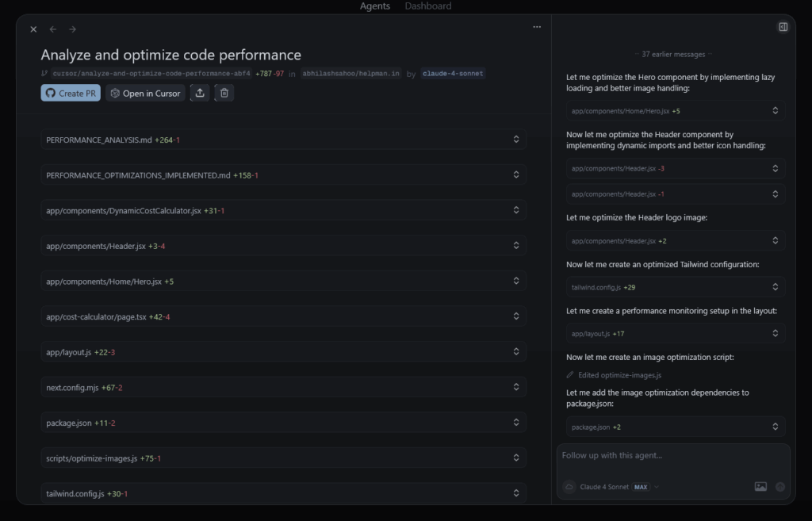This screenshot has height=521, width=812.
Task: Load the 37 earlier messages
Action: (x=673, y=55)
